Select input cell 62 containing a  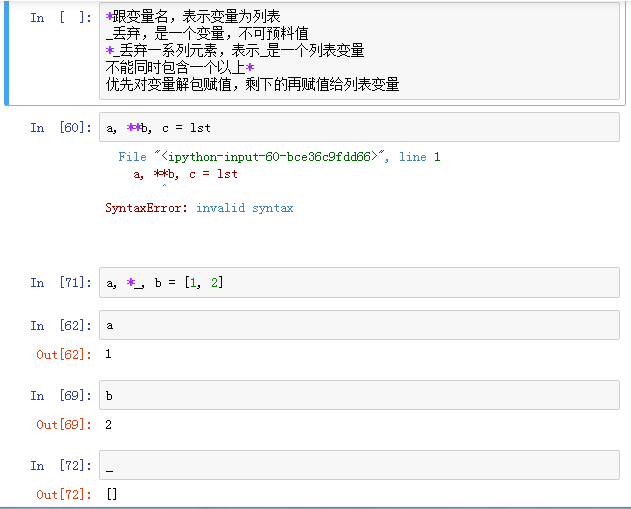tap(359, 325)
